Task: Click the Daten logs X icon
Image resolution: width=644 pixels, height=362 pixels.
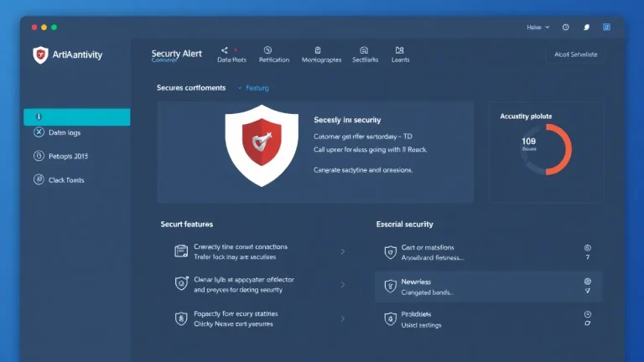Action: (x=39, y=132)
